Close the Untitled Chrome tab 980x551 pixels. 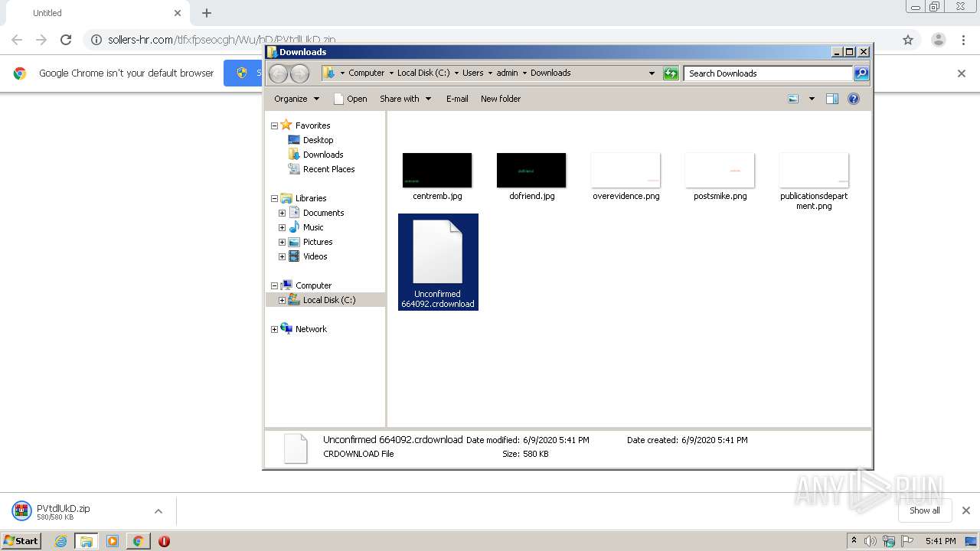(178, 13)
